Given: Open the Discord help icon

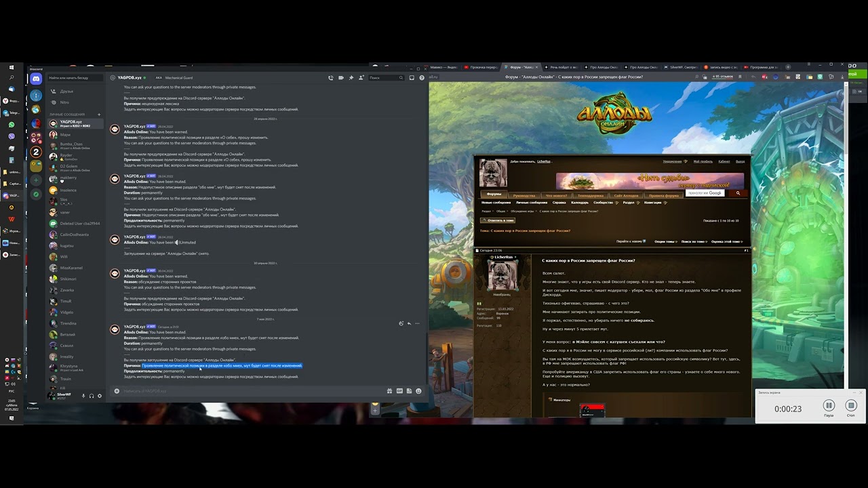Looking at the screenshot, I should click(421, 78).
